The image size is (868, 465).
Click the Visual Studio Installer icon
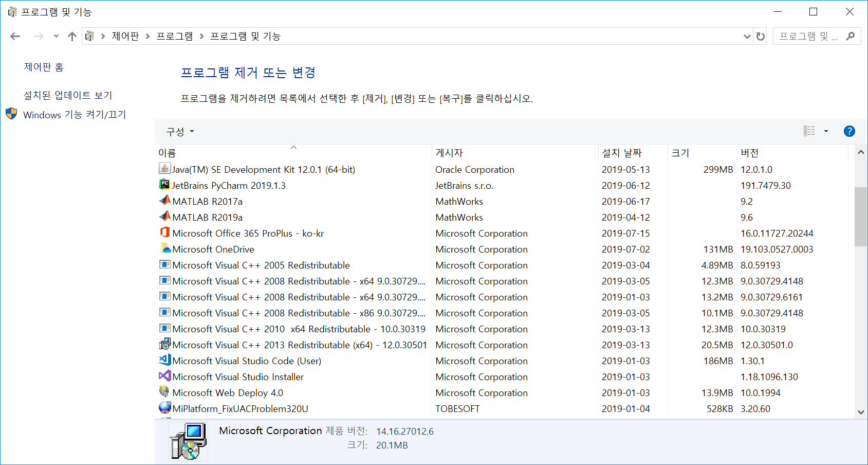164,376
